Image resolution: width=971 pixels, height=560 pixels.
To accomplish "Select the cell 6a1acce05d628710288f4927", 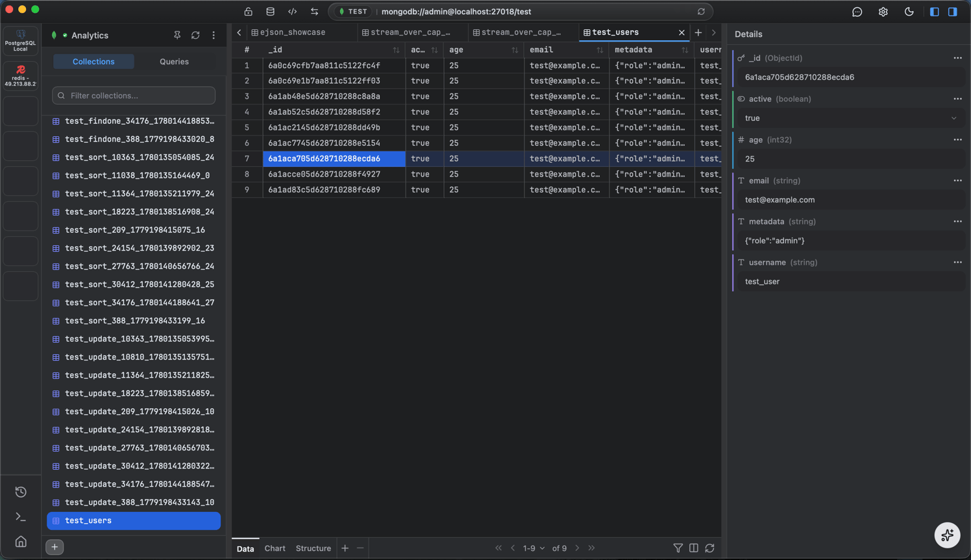I will [334, 174].
